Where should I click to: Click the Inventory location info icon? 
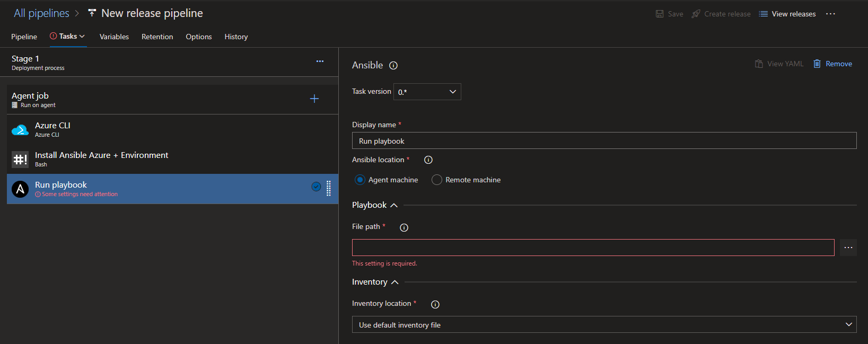pyautogui.click(x=435, y=305)
